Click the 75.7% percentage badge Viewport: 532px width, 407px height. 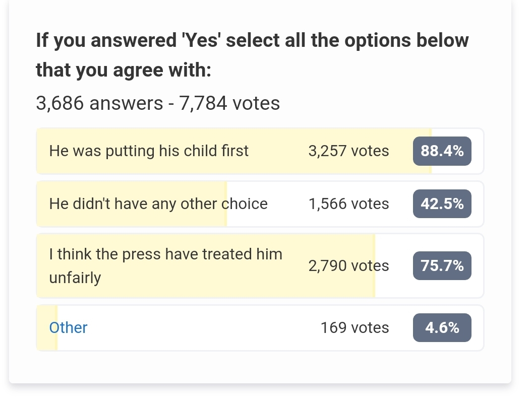[x=442, y=265]
